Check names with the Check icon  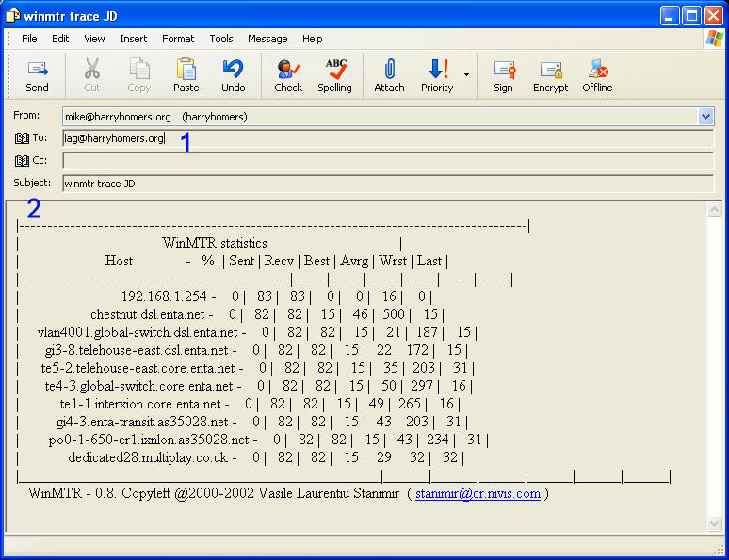click(288, 70)
